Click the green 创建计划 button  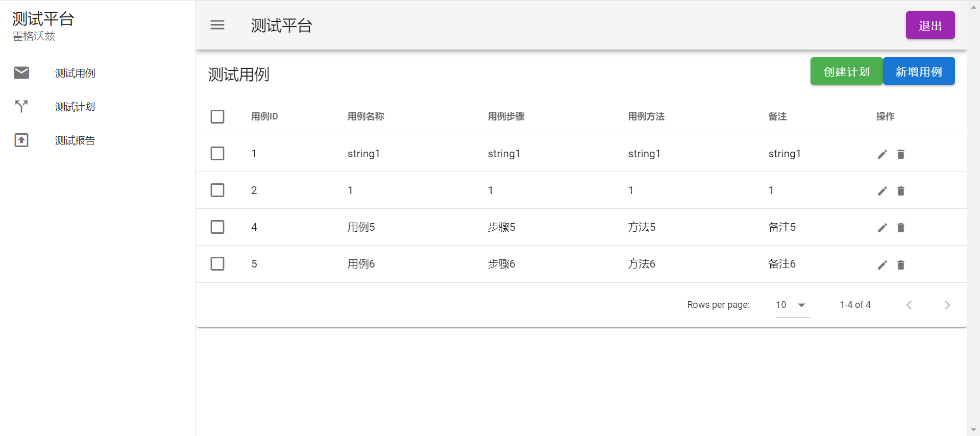coord(846,71)
